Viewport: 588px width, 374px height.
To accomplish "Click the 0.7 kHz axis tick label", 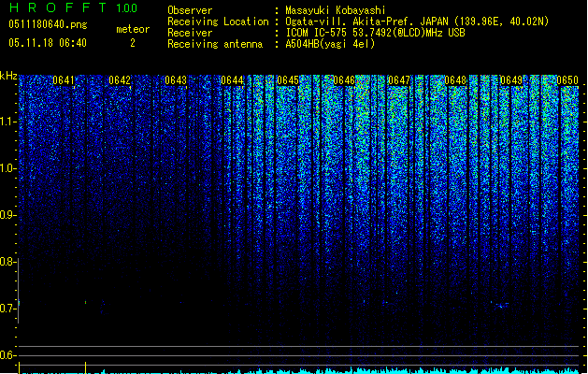I will coord(7,309).
